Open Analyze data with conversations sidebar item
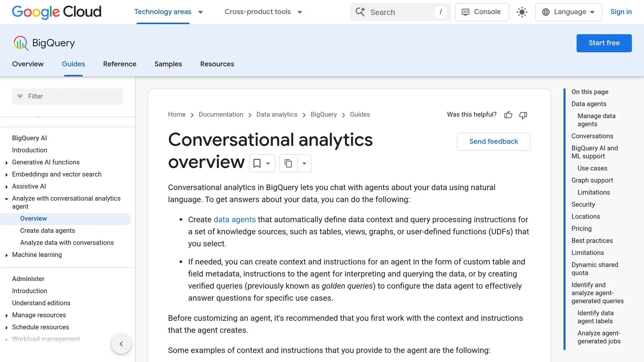644x362 pixels. (x=67, y=243)
